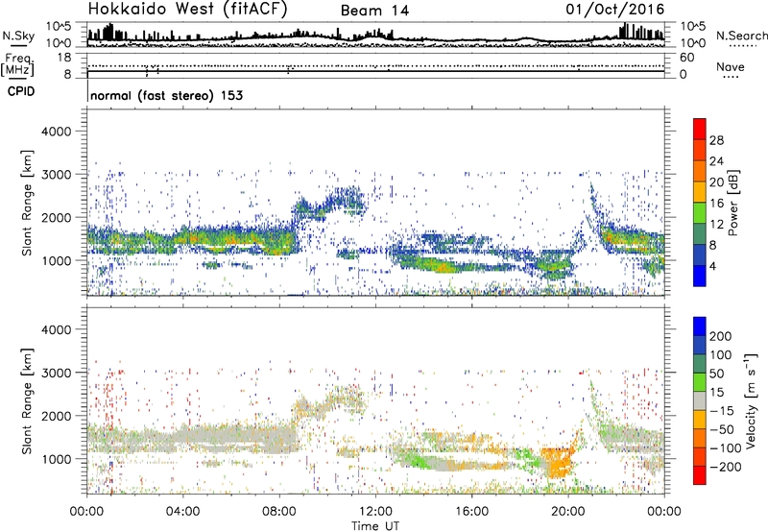Viewport: 768px width, 532px height.
Task: Click the gray -15 to 15 Velocity colorbar segment
Action: pos(700,401)
